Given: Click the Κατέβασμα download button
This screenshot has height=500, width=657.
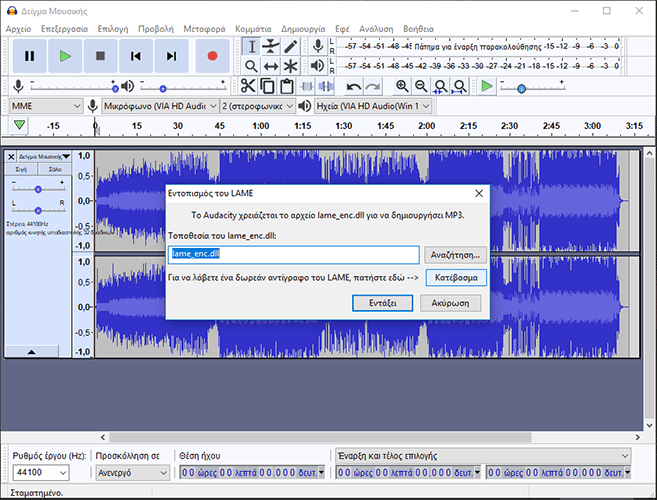Looking at the screenshot, I should coord(456,277).
